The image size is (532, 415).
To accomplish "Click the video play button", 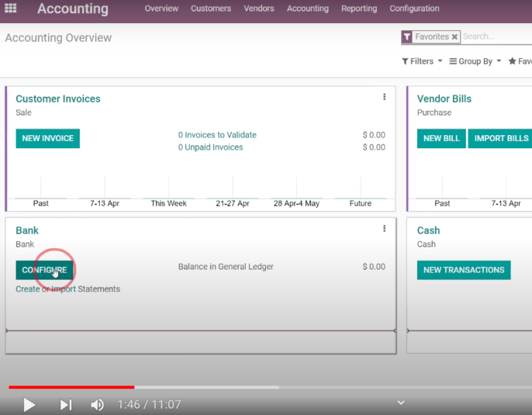I will [x=29, y=404].
